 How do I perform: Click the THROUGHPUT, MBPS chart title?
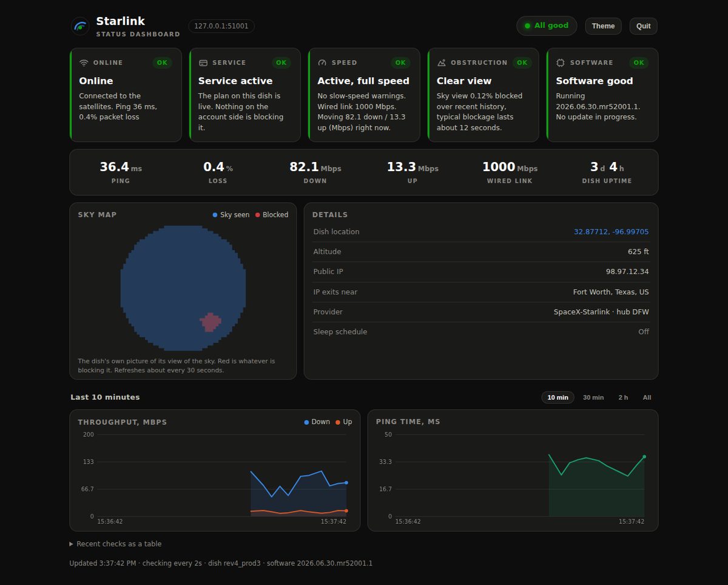(x=123, y=422)
